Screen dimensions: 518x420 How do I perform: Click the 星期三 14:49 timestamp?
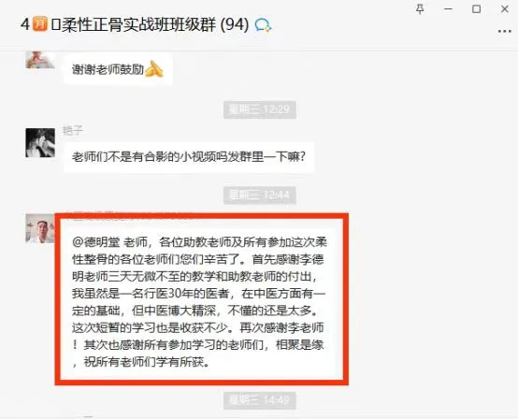259,400
